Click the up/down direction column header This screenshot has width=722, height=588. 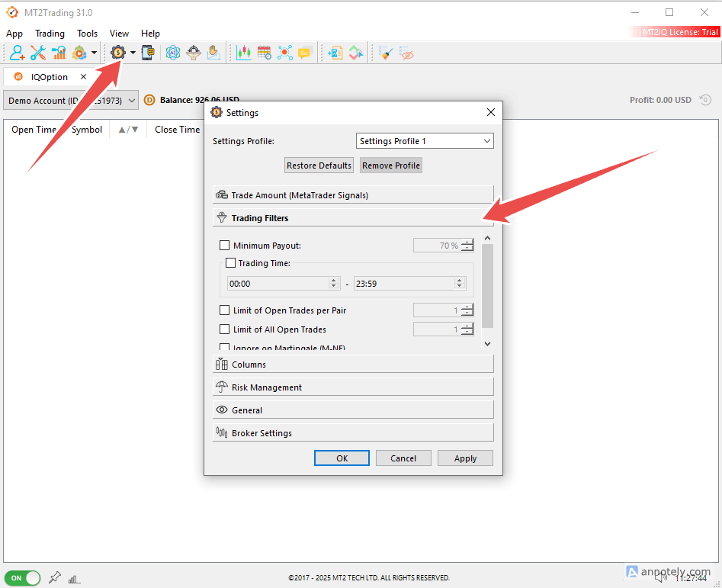click(x=128, y=130)
